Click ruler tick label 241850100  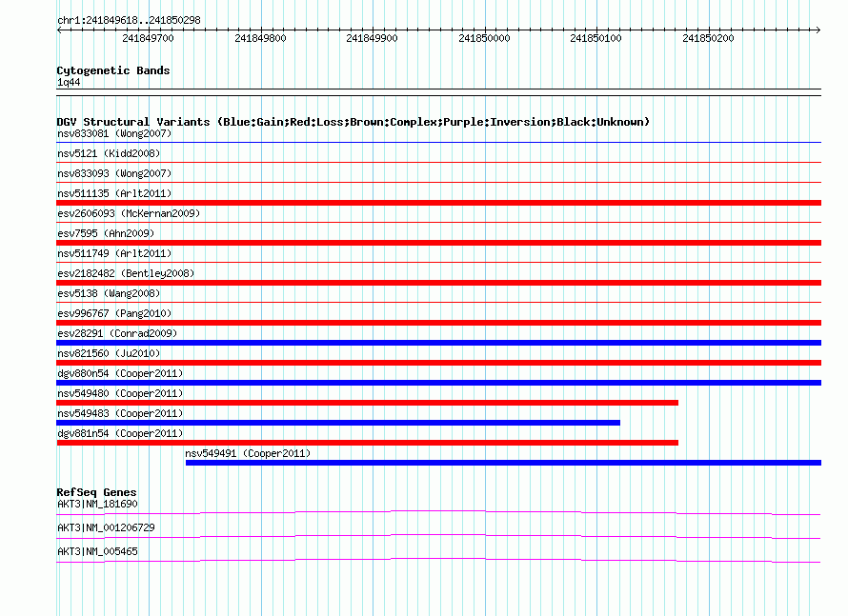(x=596, y=38)
